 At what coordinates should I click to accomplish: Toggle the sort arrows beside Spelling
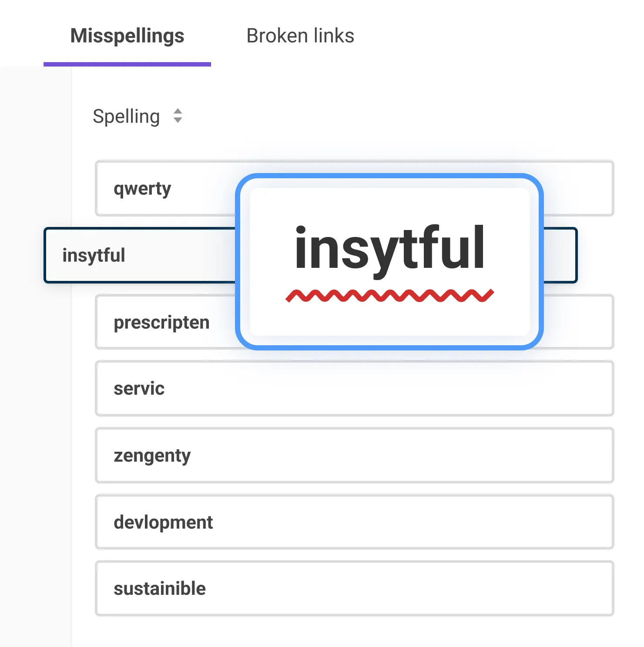(178, 116)
